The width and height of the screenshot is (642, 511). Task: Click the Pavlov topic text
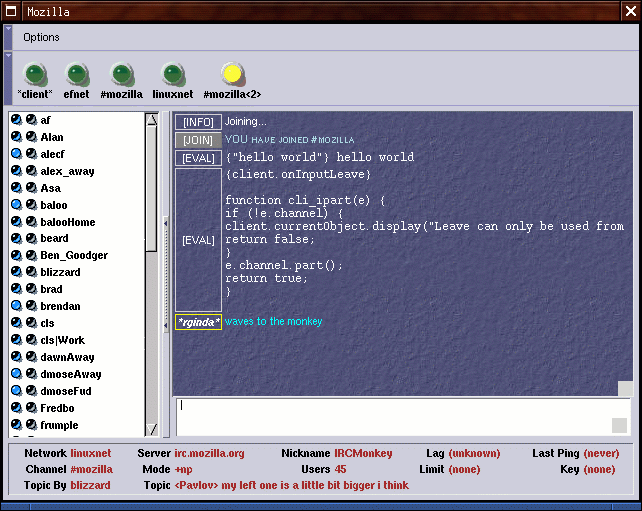tap(292, 485)
